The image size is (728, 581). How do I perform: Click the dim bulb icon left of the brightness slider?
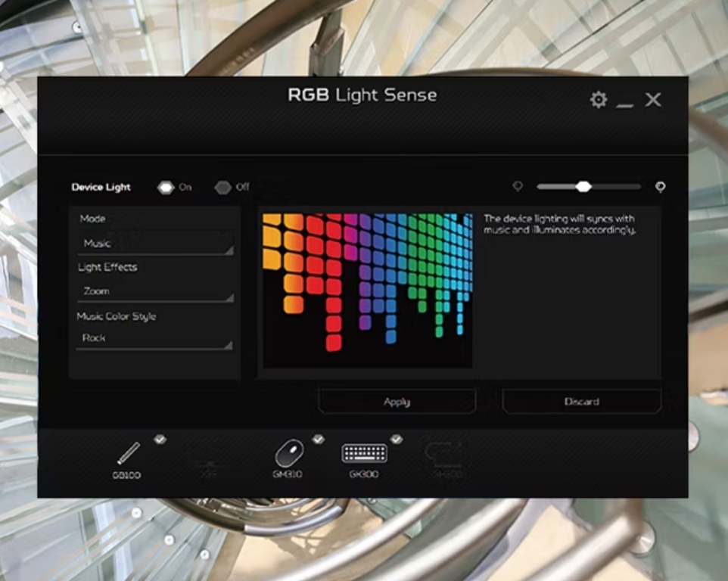518,186
